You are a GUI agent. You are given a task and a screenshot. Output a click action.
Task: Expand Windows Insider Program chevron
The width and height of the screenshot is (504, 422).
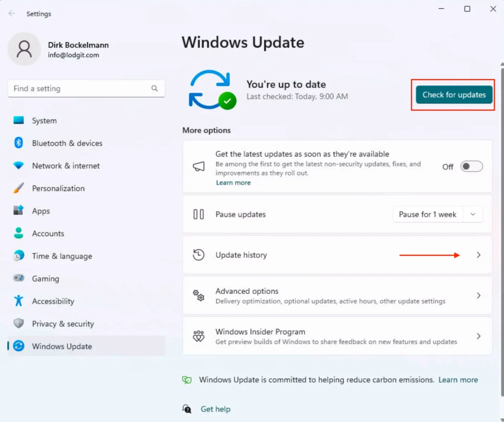[x=478, y=336]
